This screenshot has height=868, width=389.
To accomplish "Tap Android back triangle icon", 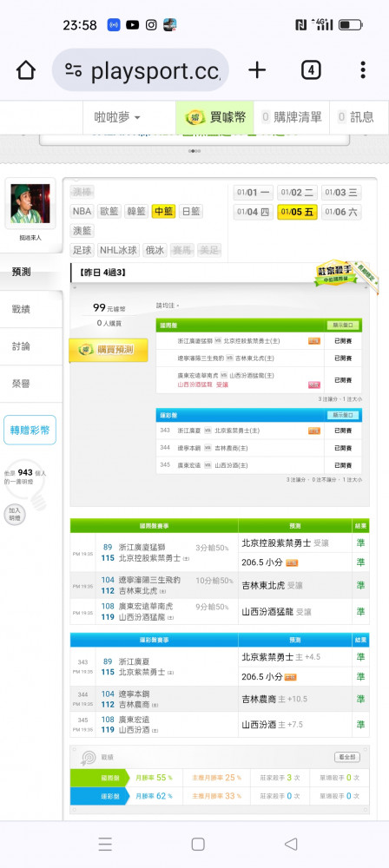I will [x=290, y=845].
